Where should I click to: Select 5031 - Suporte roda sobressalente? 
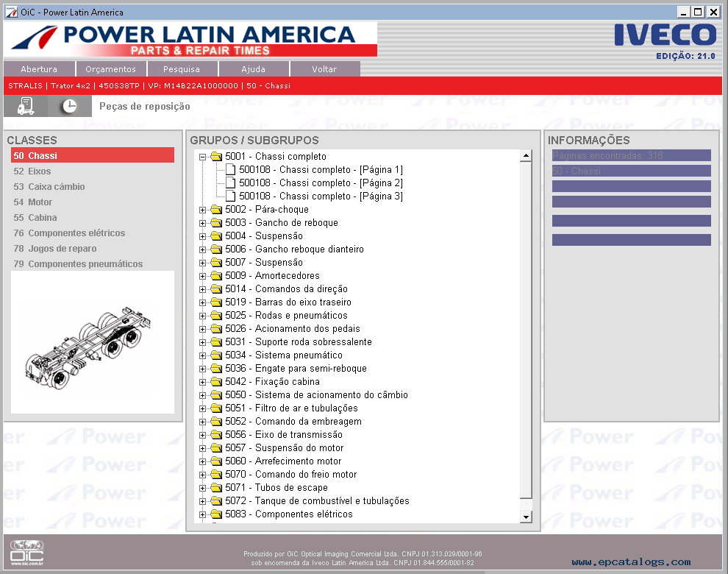pos(299,342)
